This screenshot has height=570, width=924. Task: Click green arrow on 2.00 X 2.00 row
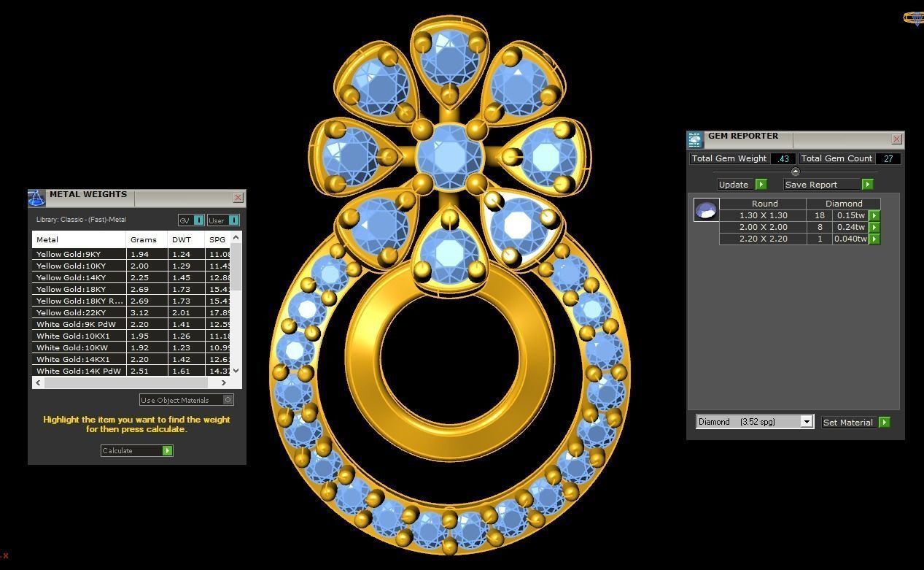[x=874, y=227]
